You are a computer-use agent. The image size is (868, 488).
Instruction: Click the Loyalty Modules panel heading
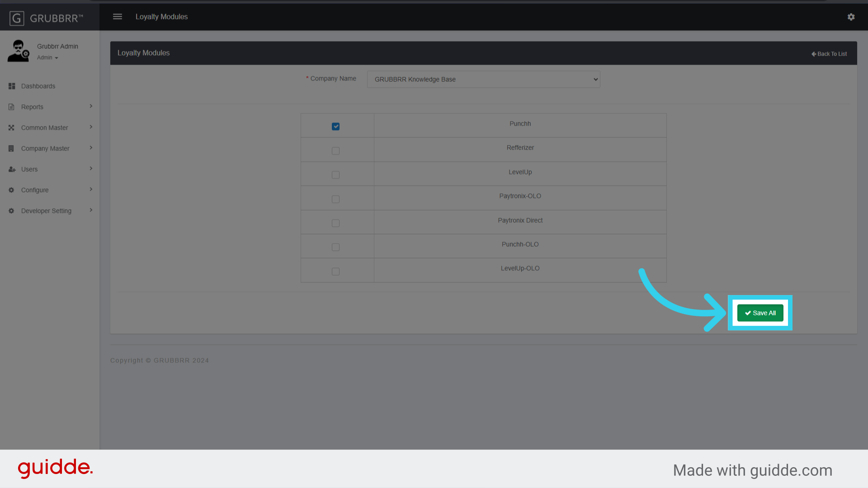tap(143, 53)
